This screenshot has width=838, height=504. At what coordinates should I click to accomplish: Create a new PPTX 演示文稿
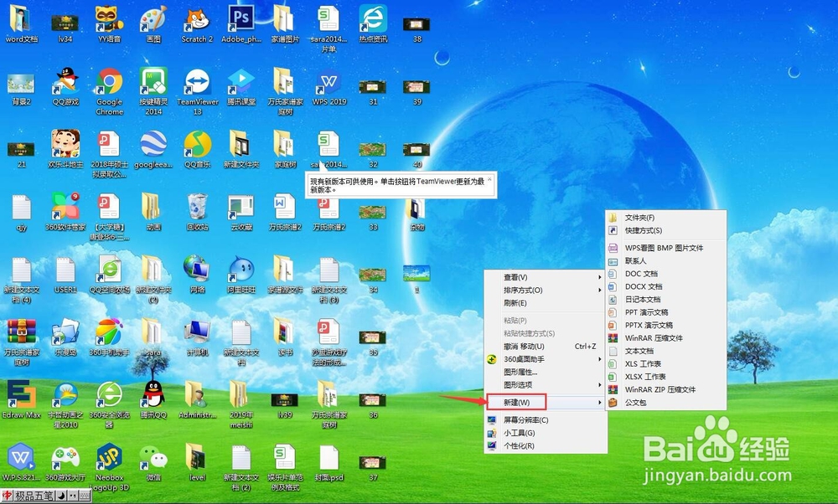(666, 325)
